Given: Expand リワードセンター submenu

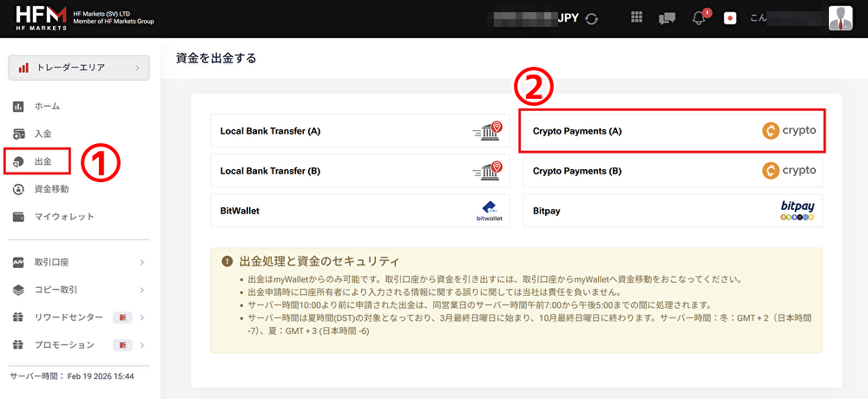Looking at the screenshot, I should point(78,317).
